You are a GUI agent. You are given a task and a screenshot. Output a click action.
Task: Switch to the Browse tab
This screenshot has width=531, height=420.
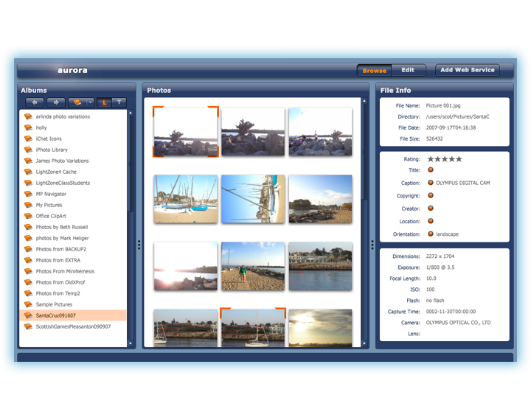pos(374,71)
